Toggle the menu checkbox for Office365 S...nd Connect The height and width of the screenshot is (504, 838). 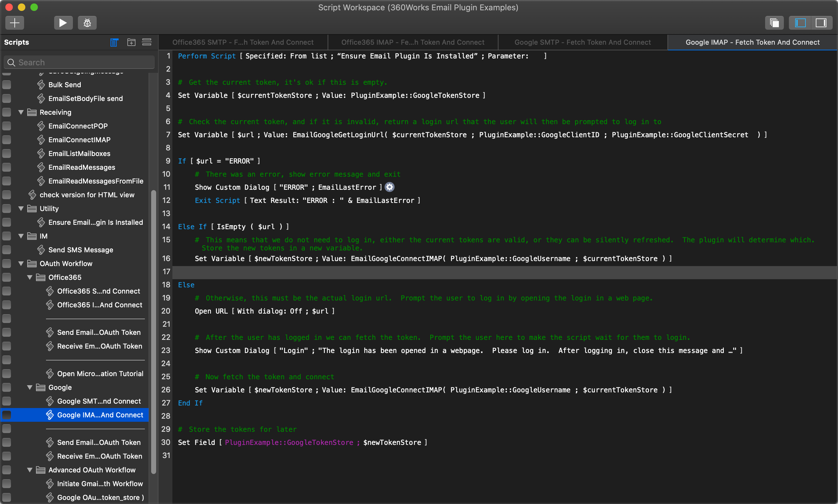tap(7, 291)
